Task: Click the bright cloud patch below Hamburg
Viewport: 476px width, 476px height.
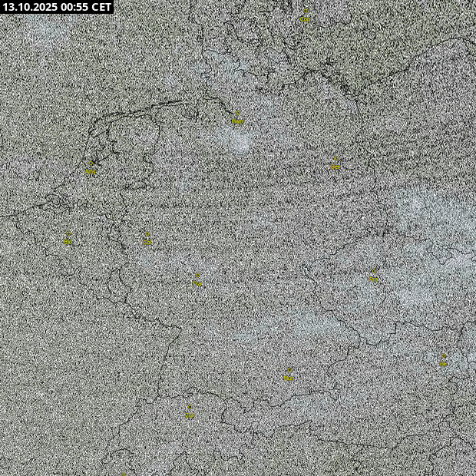Action: click(x=234, y=142)
